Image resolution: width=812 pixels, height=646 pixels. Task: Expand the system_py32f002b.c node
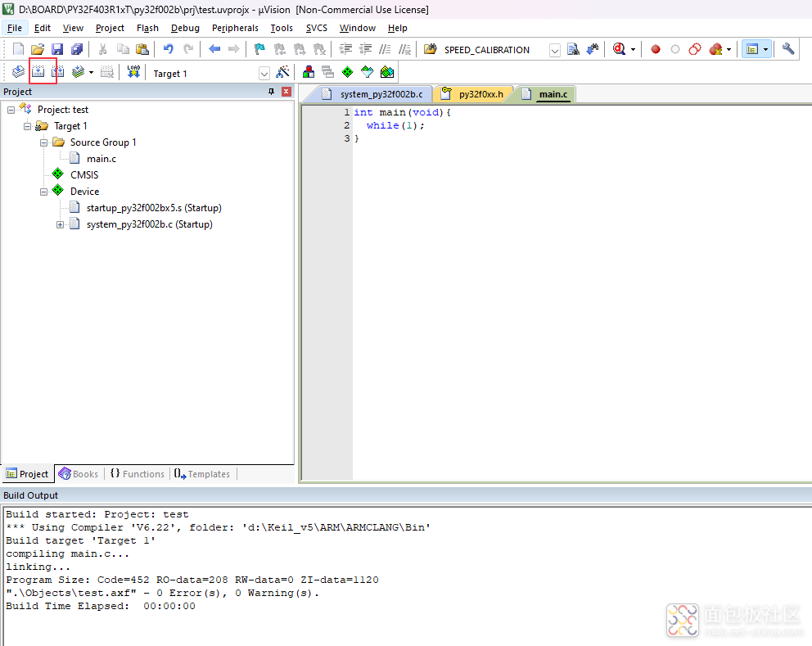tap(60, 225)
